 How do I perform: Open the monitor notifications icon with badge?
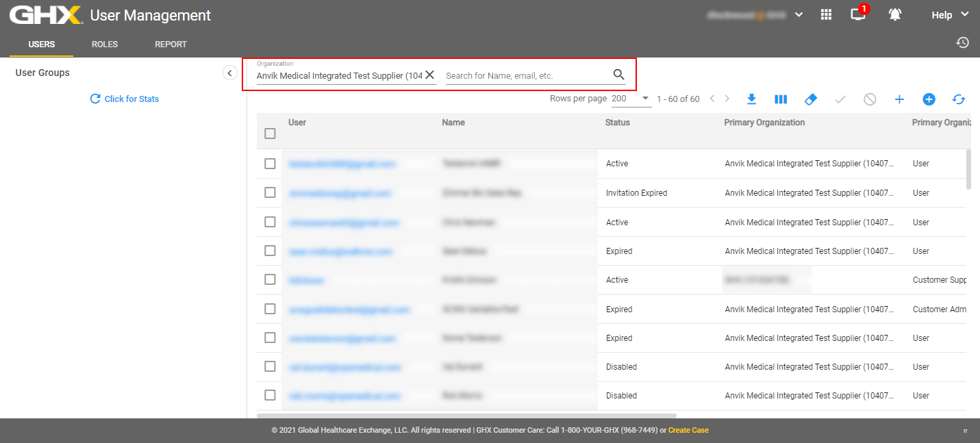859,13
